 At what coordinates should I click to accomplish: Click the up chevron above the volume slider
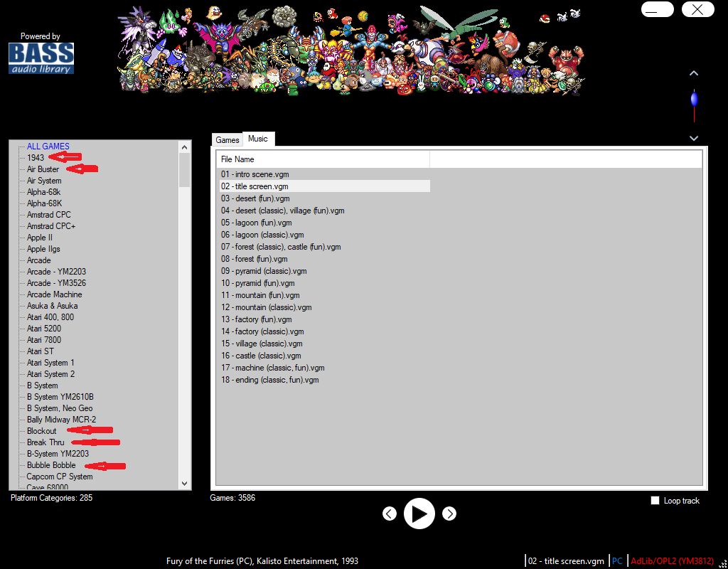point(693,73)
